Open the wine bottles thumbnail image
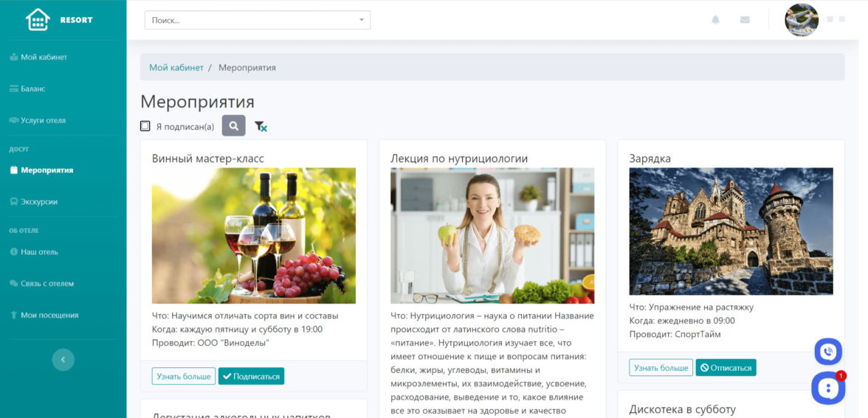Viewport: 868px width, 418px height. [254, 236]
